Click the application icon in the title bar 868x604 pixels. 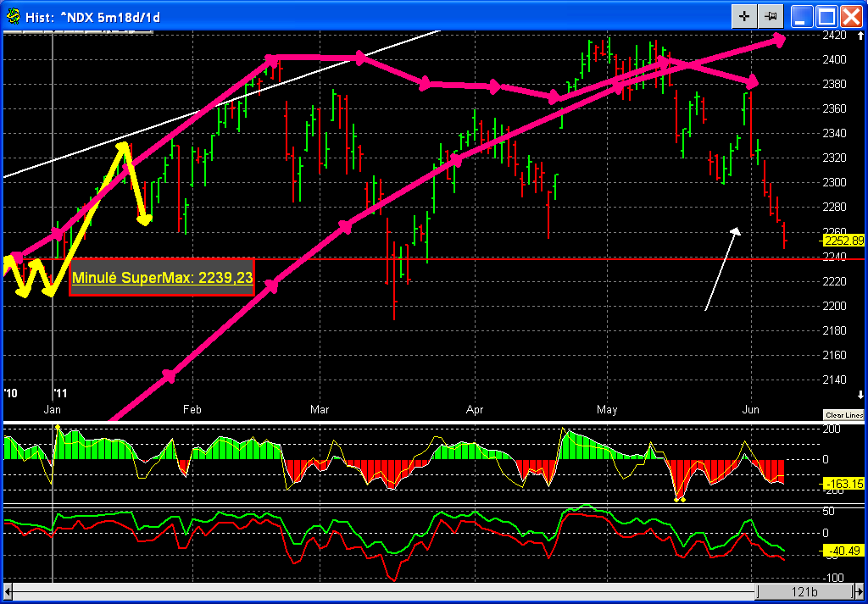pos(14,17)
